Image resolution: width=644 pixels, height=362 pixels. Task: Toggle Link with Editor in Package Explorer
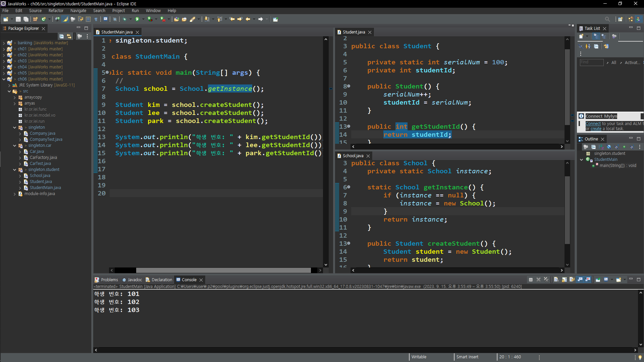tap(69, 36)
